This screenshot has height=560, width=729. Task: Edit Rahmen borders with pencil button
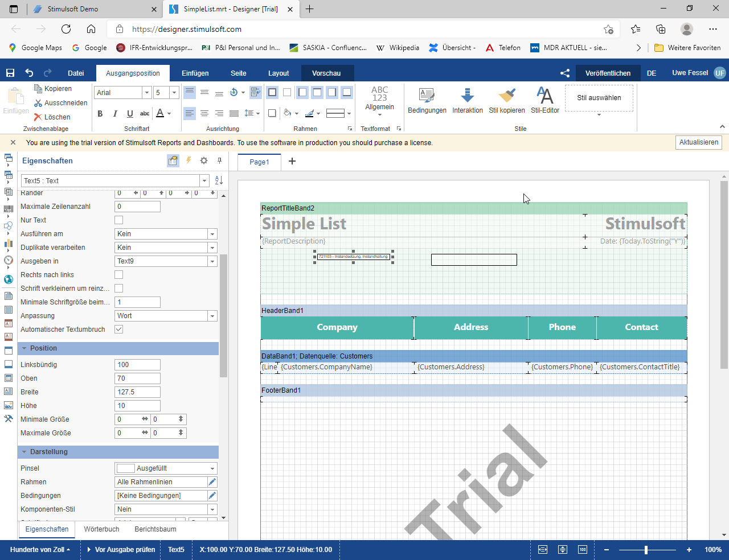212,482
